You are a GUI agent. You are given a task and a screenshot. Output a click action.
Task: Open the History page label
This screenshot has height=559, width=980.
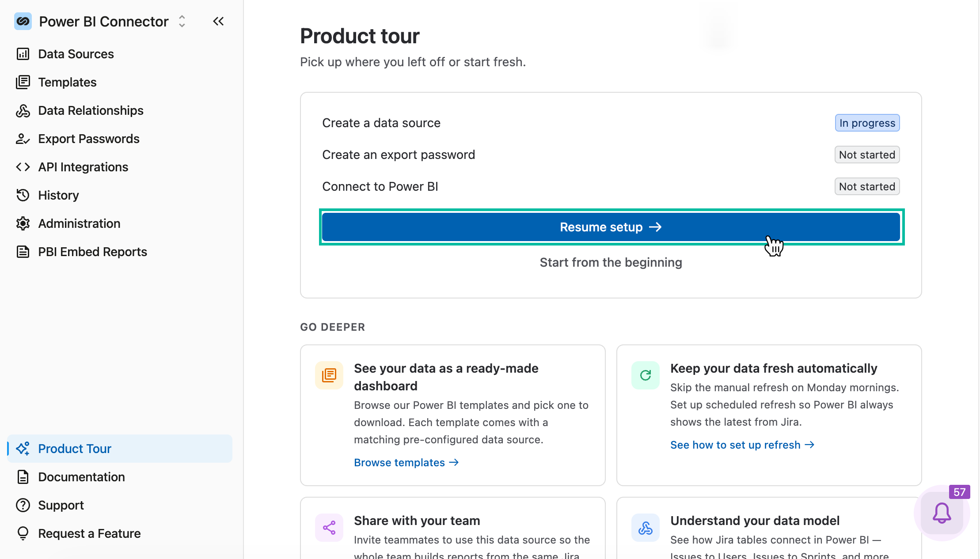click(x=58, y=195)
